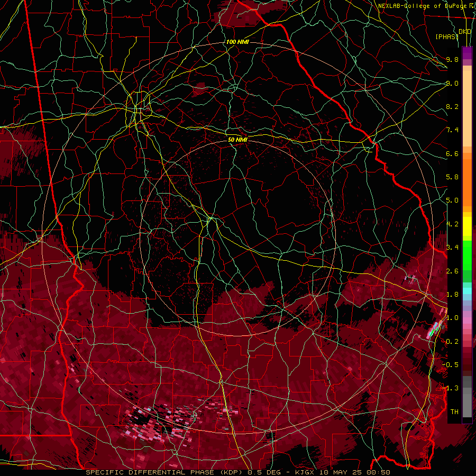Click the SPECIFIC DIFFERENTIAL PHASE (KDP) title text
The height and width of the screenshot is (476, 476).
pyautogui.click(x=165, y=472)
